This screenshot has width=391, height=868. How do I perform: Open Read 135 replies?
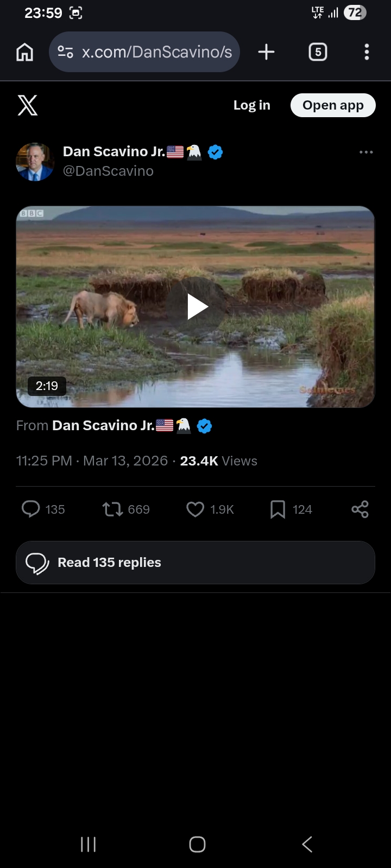coord(195,563)
